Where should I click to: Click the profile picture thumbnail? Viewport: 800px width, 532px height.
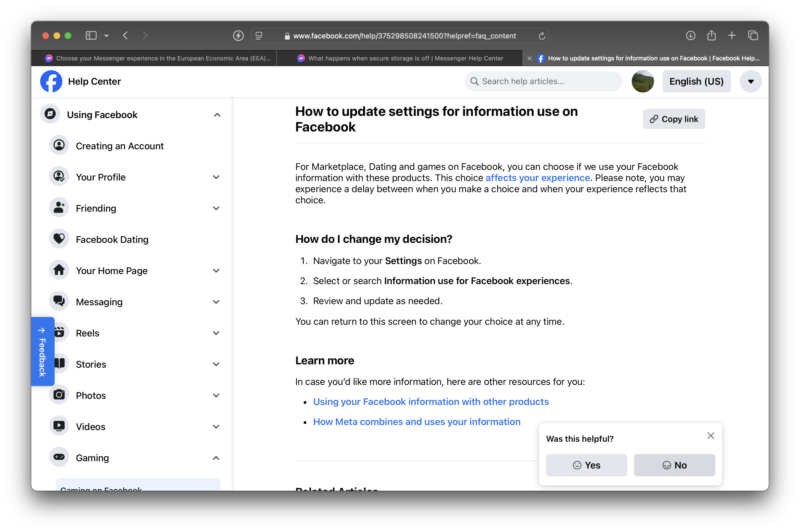pyautogui.click(x=643, y=81)
